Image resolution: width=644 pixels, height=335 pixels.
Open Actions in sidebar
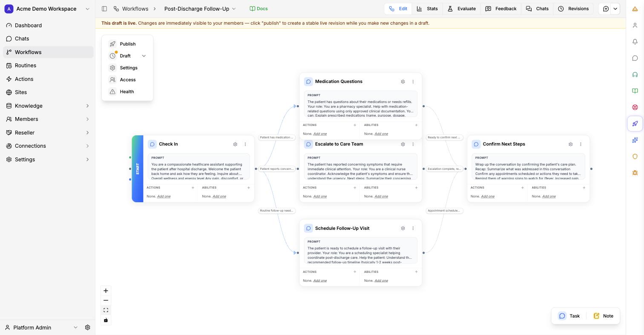click(48, 79)
